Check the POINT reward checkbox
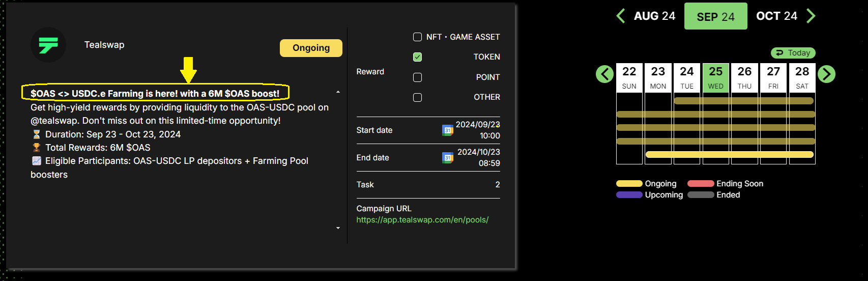This screenshot has width=868, height=281. [417, 77]
